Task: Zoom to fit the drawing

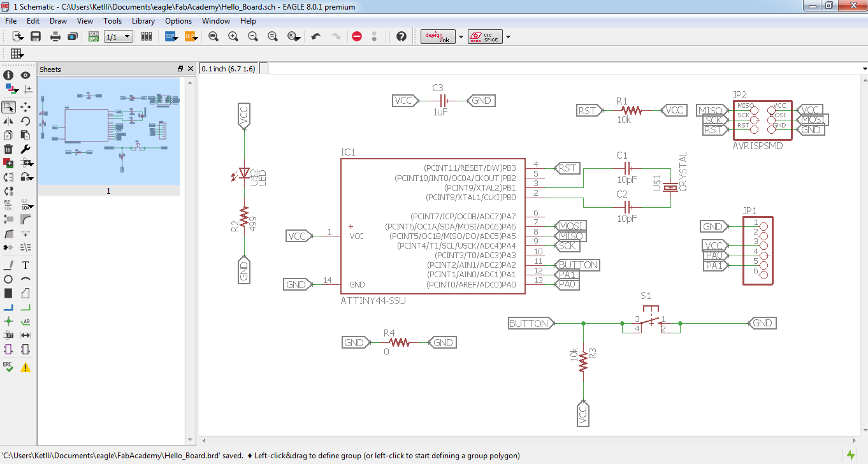Action: tap(213, 36)
